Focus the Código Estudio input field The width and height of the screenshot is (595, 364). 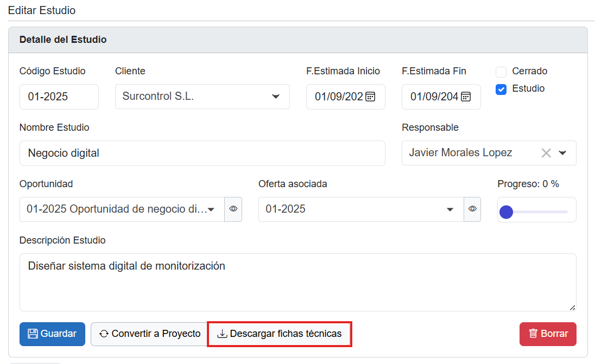click(x=59, y=97)
